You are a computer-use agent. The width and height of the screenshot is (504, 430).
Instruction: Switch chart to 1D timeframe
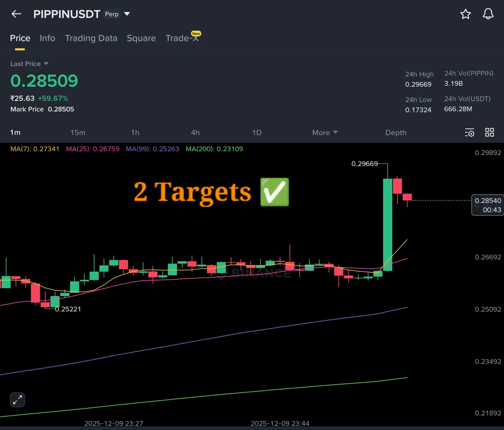pos(257,133)
